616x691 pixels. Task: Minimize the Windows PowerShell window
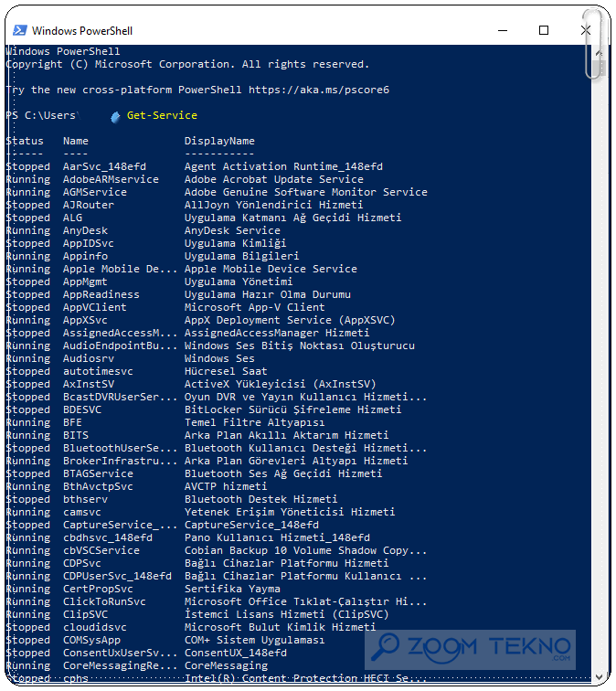(x=503, y=30)
